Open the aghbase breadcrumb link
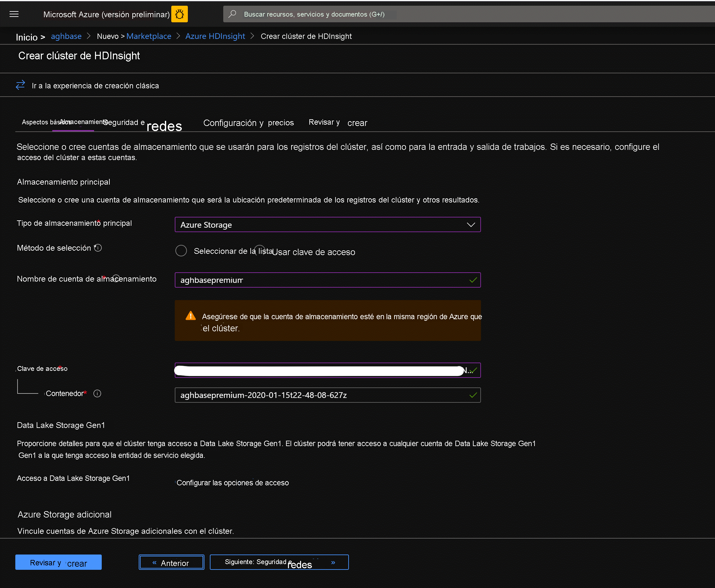 (x=66, y=36)
